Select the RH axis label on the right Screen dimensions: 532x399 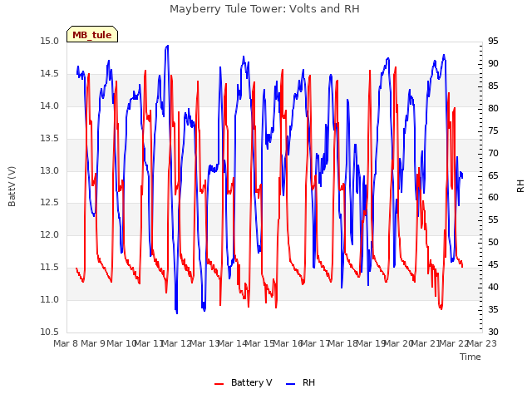(520, 186)
